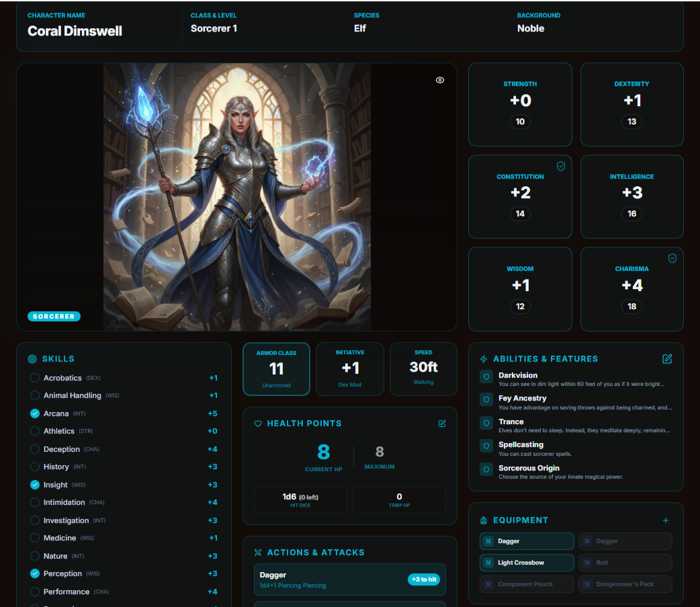Toggle Nature skill proficiency

point(34,556)
